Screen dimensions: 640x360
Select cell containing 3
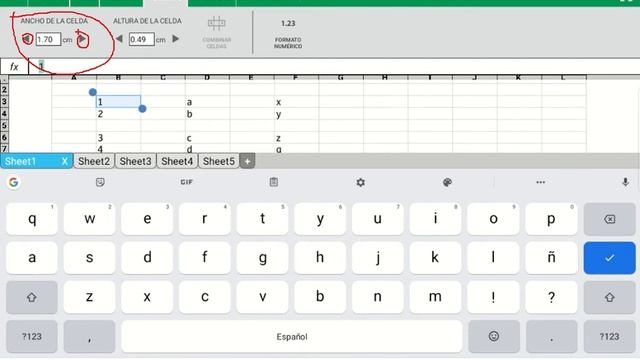118,138
